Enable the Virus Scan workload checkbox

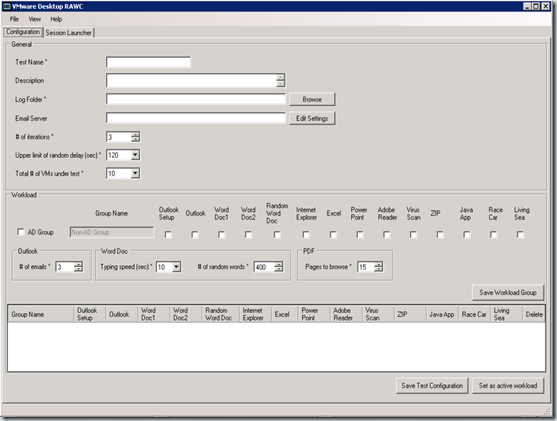pyautogui.click(x=413, y=235)
